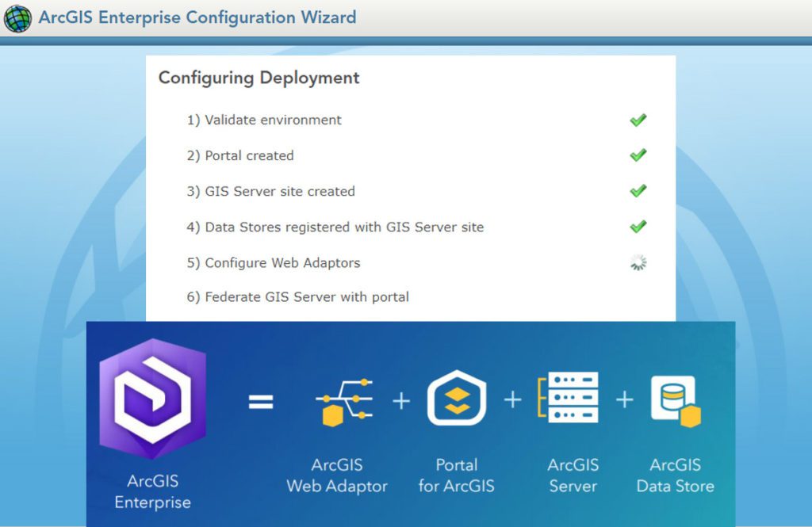Select the '2) Portal created' step text
The width and height of the screenshot is (812, 527).
click(x=240, y=155)
